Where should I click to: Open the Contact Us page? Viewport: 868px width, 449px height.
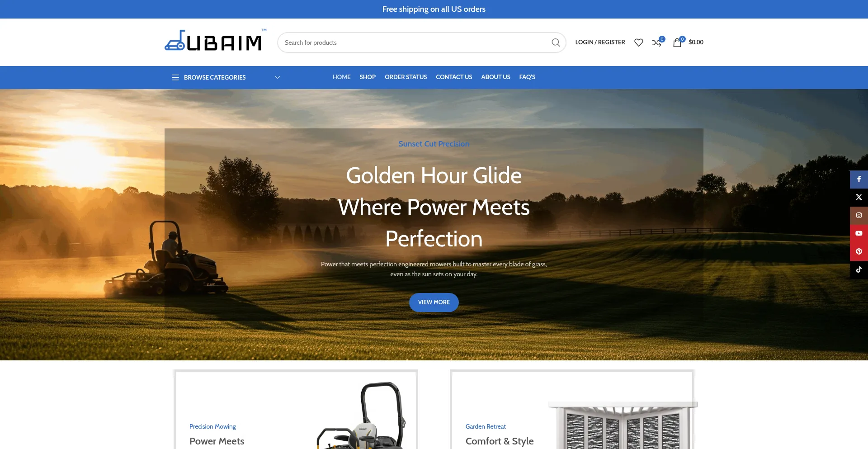pos(453,77)
